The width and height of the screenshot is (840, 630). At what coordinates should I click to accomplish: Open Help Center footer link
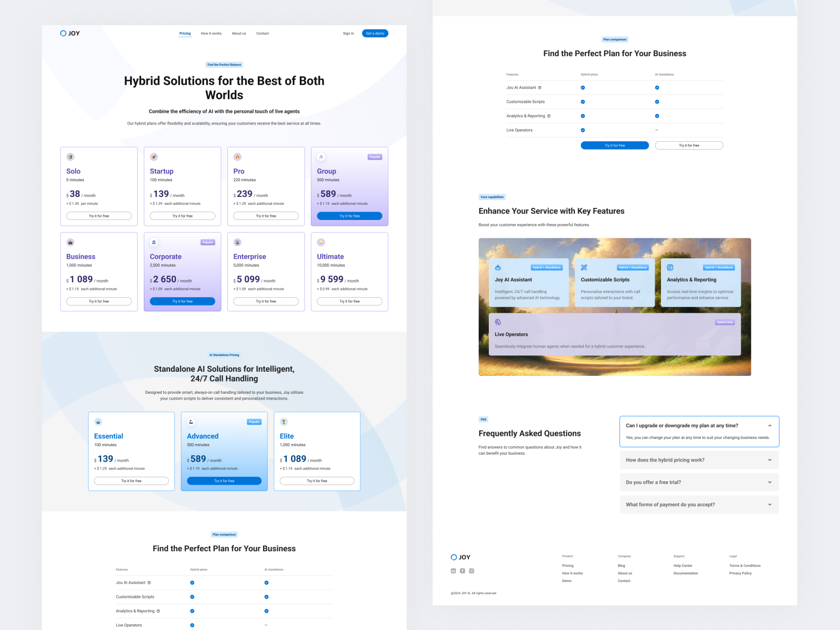click(683, 566)
